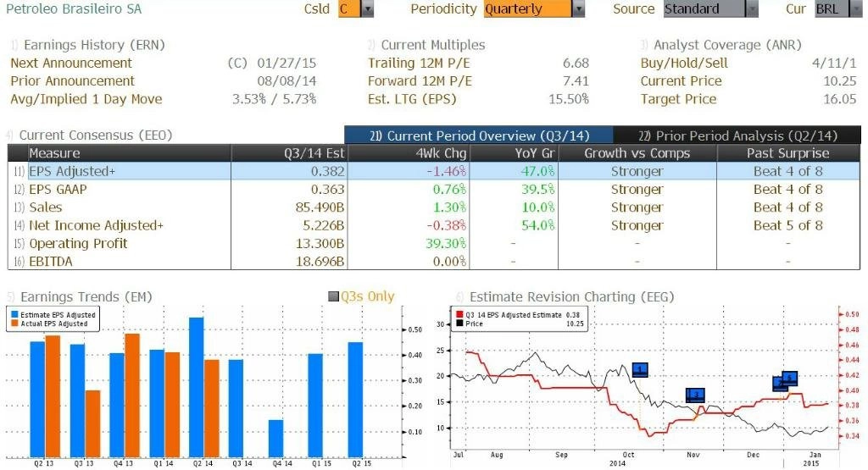Click the black Price legend swatch
Image resolution: width=868 pixels, height=470 pixels.
[x=459, y=323]
